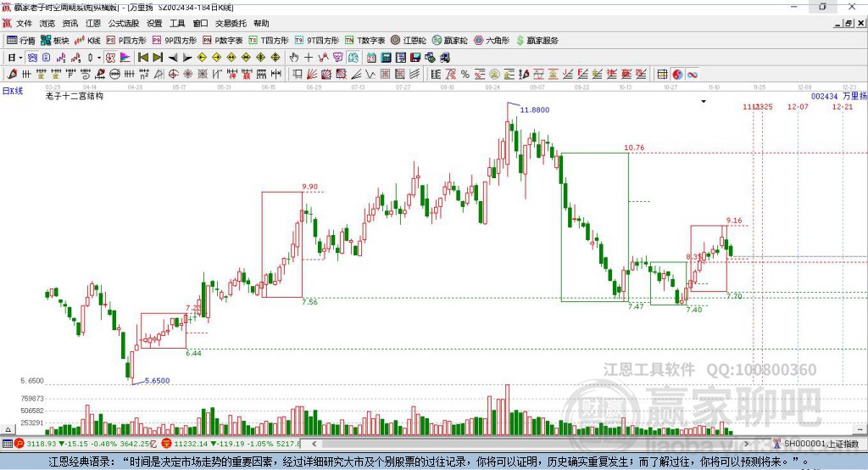This screenshot has width=868, height=470.
Task: Open the 赢家轮 tool
Action: (x=450, y=41)
